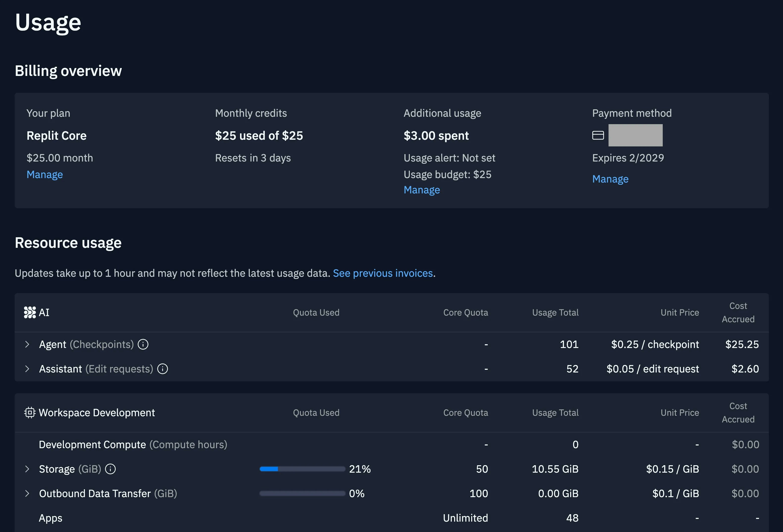Open info icon next to Assistant (Edit requests)
The image size is (783, 532).
click(163, 369)
